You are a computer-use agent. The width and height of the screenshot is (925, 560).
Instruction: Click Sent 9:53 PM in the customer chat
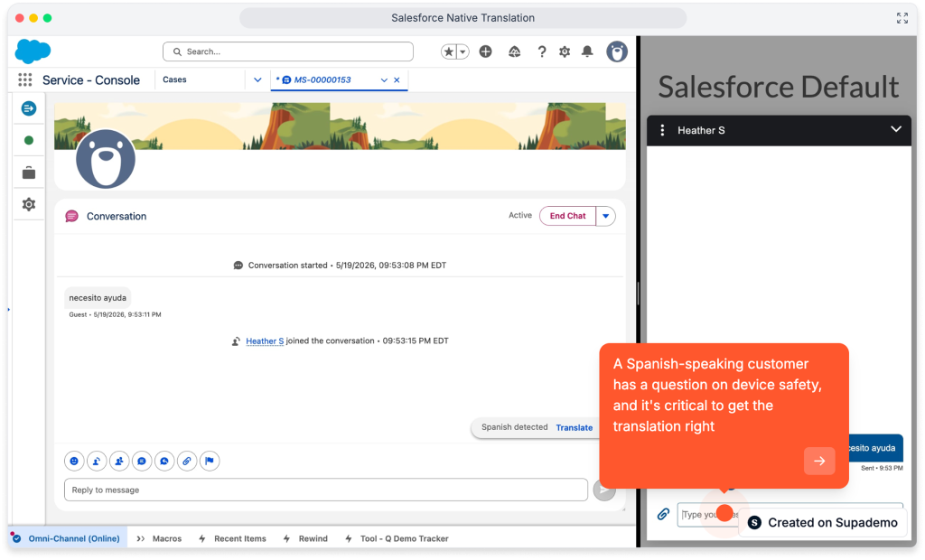tap(882, 468)
